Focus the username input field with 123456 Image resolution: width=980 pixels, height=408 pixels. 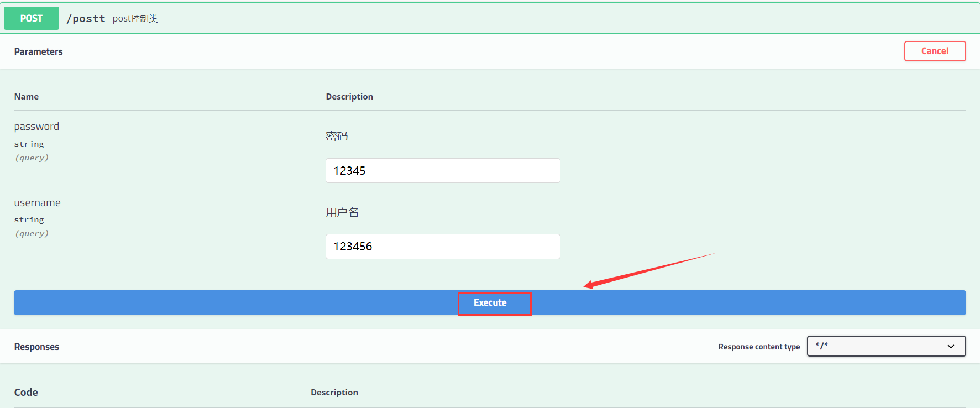(x=443, y=247)
